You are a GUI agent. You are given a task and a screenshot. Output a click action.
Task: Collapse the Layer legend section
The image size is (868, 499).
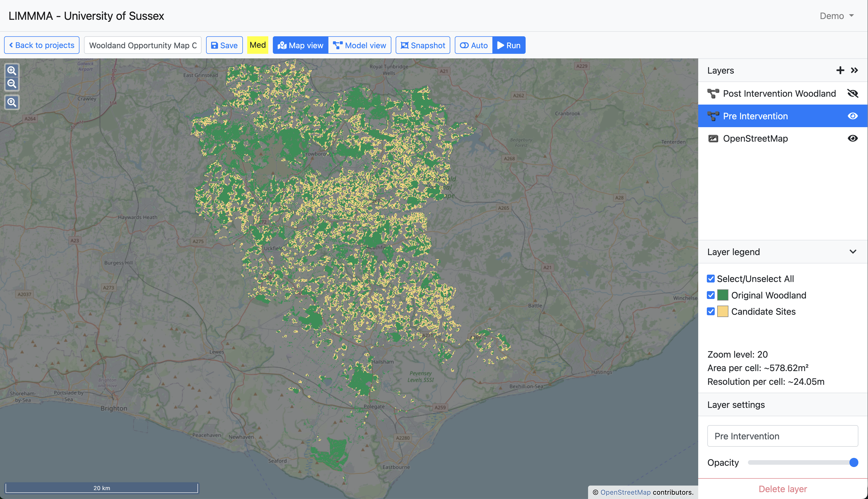(853, 252)
